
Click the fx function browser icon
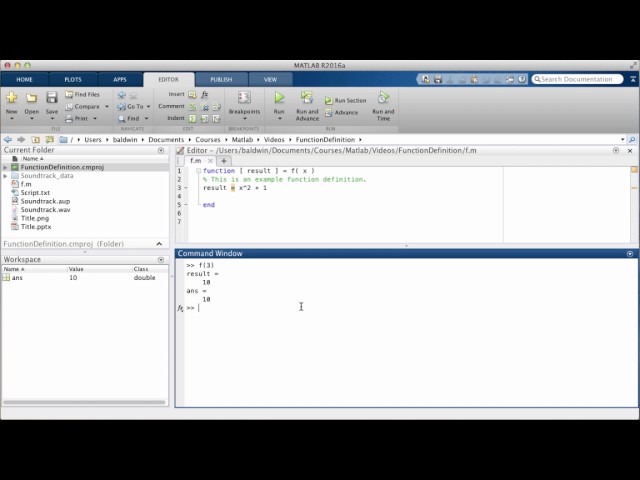pos(180,308)
